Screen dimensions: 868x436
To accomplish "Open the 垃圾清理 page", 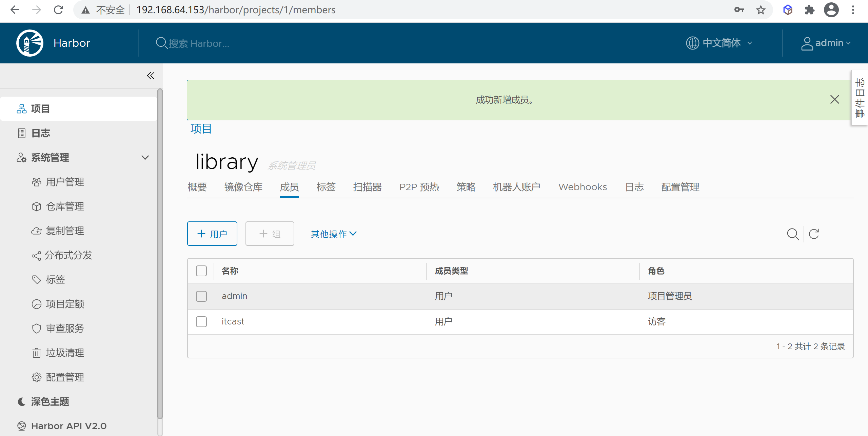I will point(65,353).
